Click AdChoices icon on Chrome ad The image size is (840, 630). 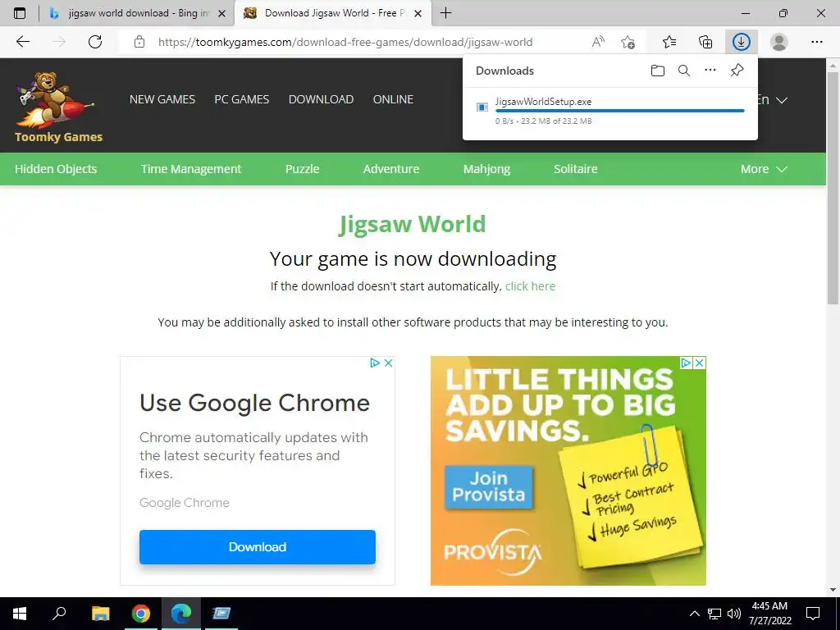tap(375, 363)
